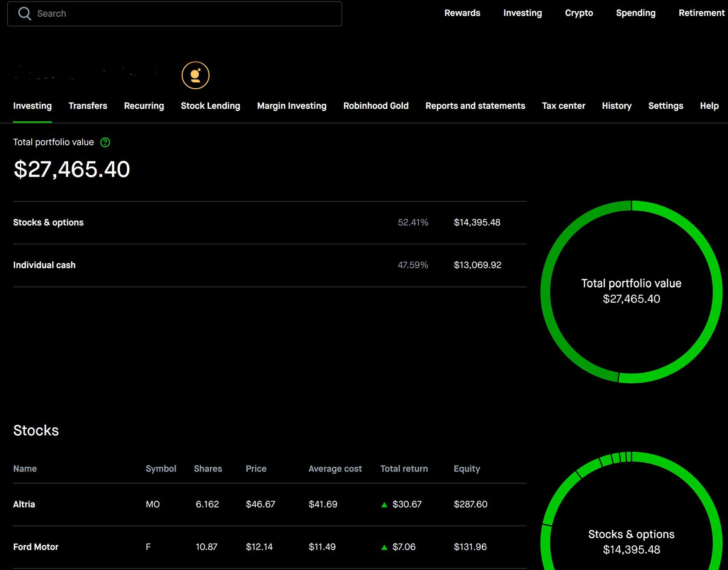The height and width of the screenshot is (570, 728).
Task: Open Investing in top navigation bar
Action: pyautogui.click(x=522, y=13)
